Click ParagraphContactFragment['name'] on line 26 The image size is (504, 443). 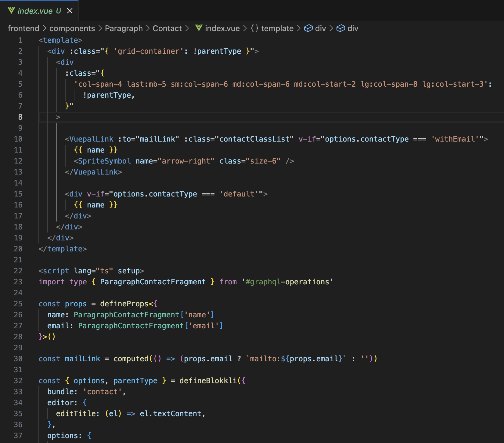point(144,315)
